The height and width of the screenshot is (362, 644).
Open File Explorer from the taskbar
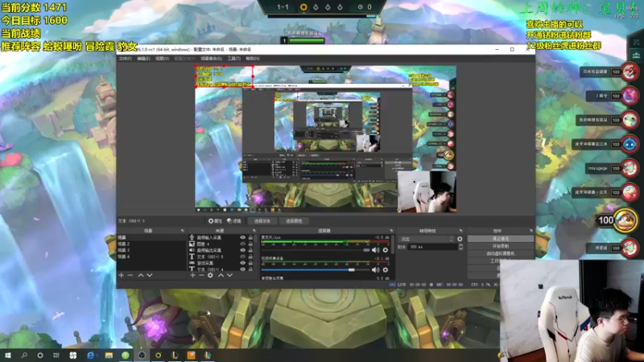pos(109,355)
